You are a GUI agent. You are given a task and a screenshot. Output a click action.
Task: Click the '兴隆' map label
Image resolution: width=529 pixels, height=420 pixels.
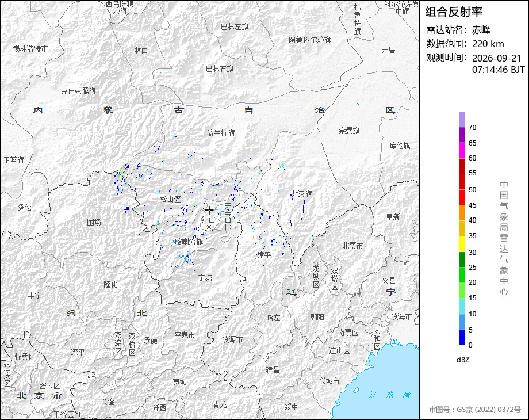coord(107,402)
